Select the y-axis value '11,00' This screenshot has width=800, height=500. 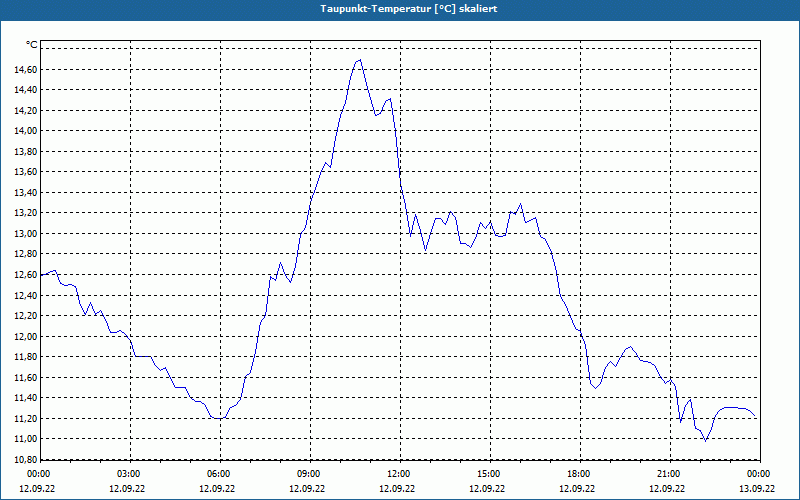click(26, 439)
